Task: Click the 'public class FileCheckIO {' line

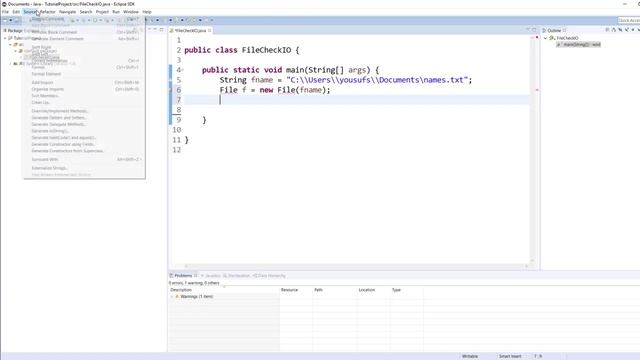Action: (x=242, y=50)
